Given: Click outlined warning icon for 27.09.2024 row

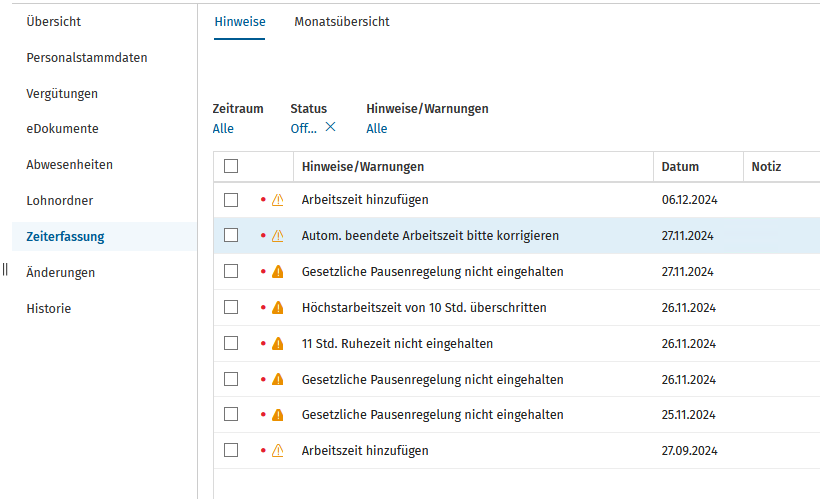Looking at the screenshot, I should [x=278, y=451].
